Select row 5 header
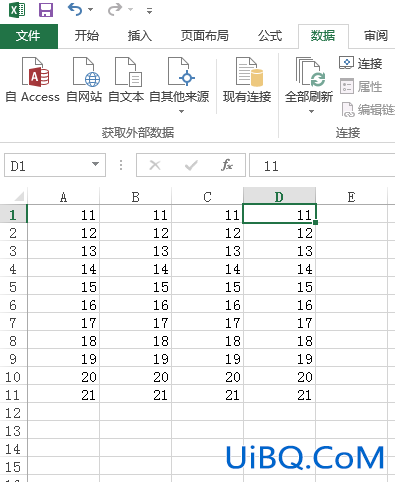The width and height of the screenshot is (395, 482). 13,287
